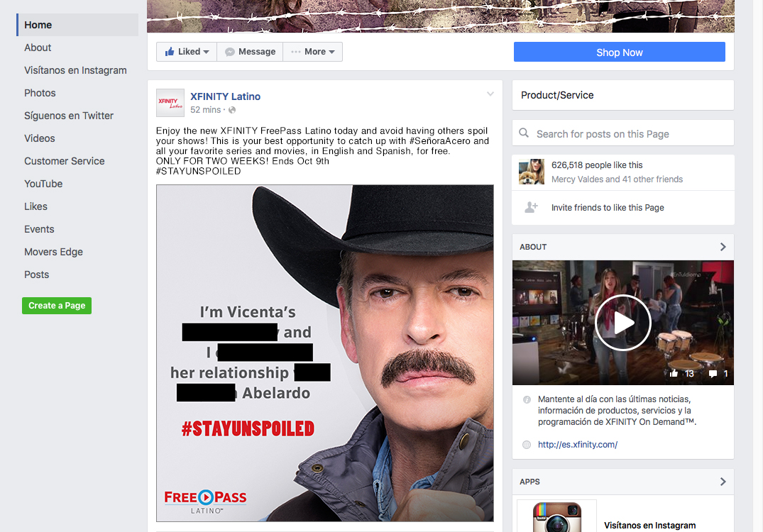This screenshot has width=763, height=532.
Task: Click the Product/Service category label
Action: point(557,95)
